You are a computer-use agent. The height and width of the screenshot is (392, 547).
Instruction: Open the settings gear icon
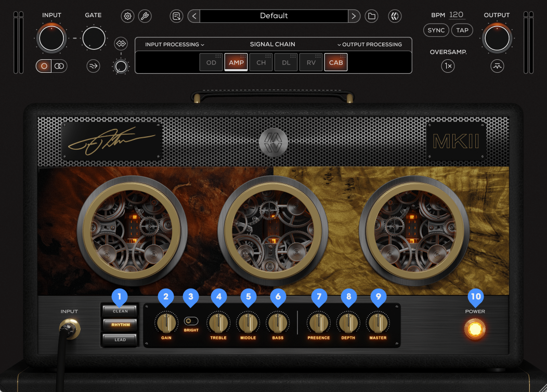click(128, 16)
